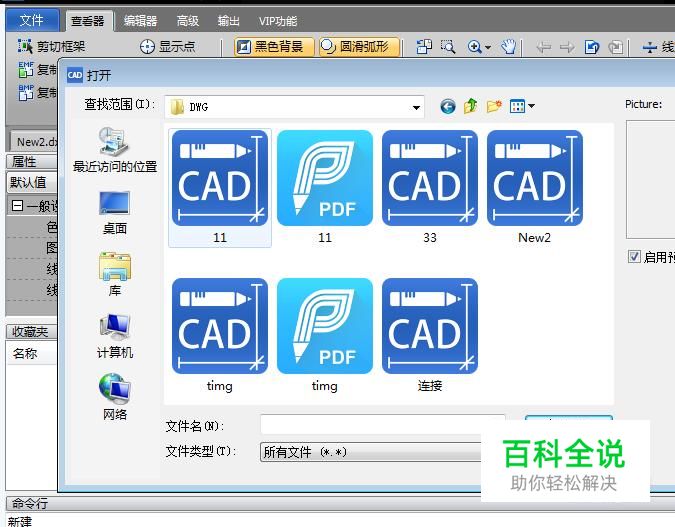Select the zoom window tool

(x=448, y=46)
